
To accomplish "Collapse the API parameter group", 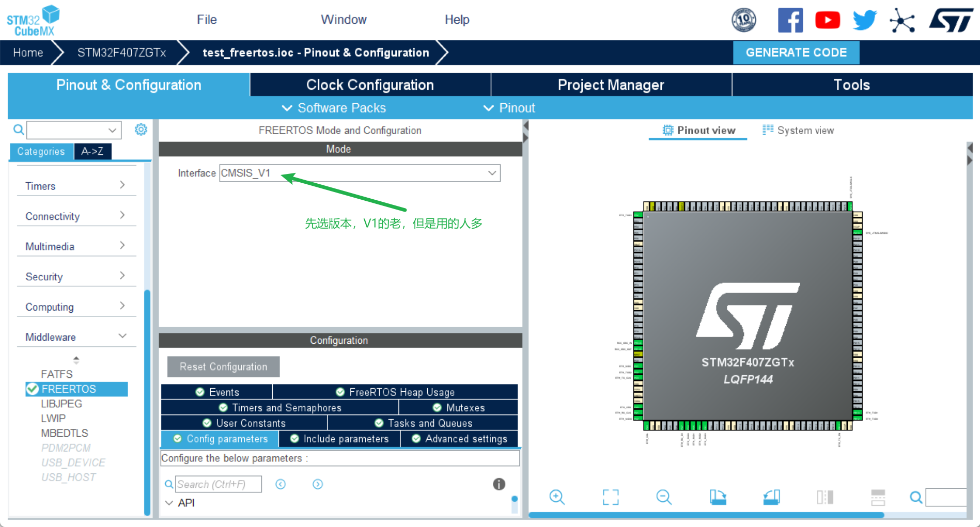I will click(169, 503).
